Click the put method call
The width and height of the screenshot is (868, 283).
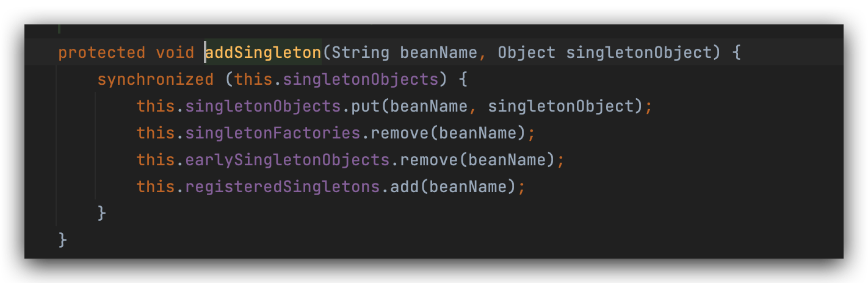(x=365, y=106)
